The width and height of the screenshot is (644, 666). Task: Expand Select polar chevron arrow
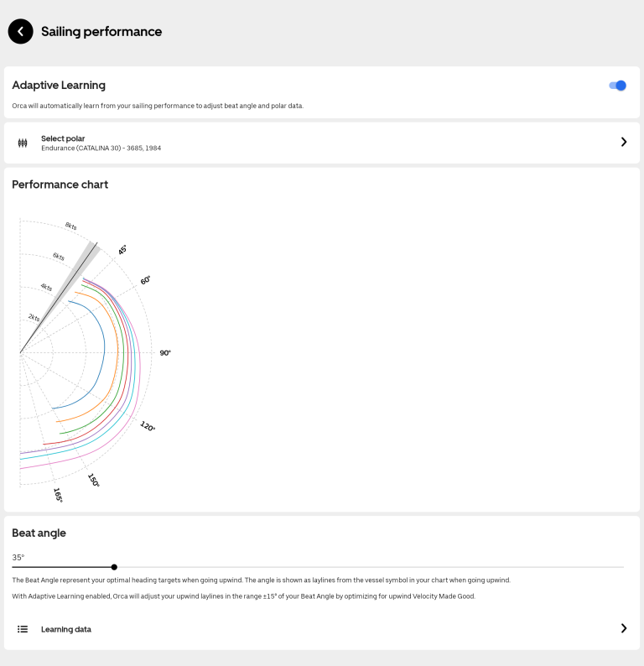[x=623, y=143]
